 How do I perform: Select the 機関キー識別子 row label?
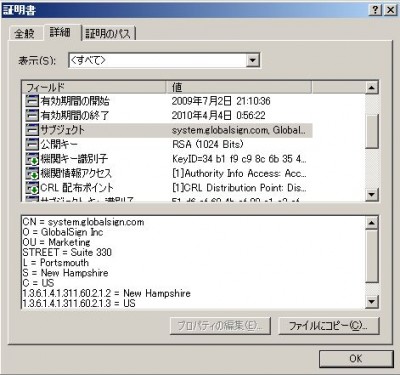pos(74,159)
